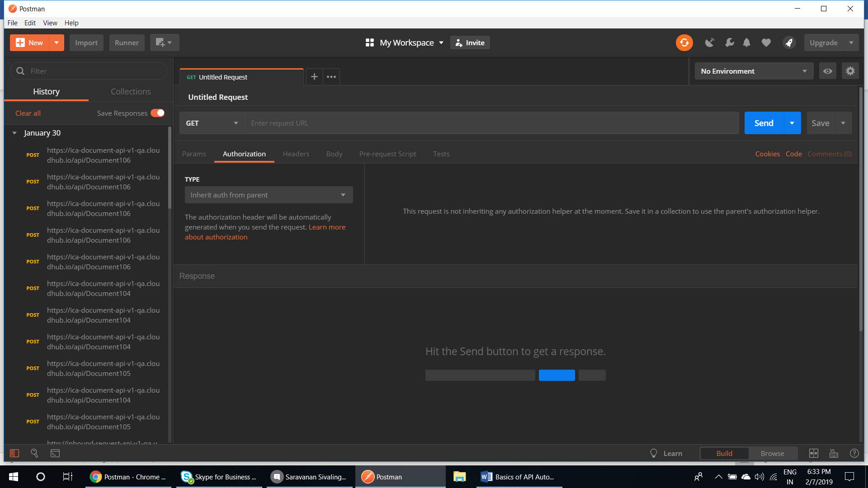Switch to Build mode
The width and height of the screenshot is (868, 488).
click(724, 453)
